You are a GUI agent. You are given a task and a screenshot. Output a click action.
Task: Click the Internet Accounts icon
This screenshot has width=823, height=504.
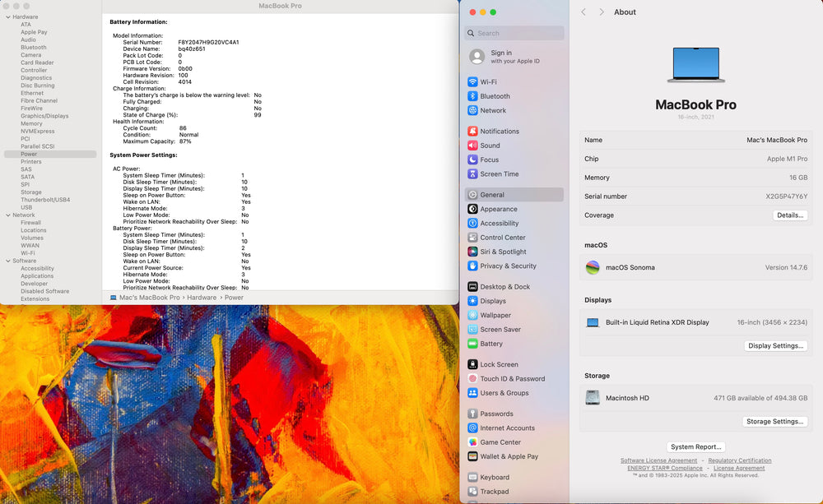472,428
